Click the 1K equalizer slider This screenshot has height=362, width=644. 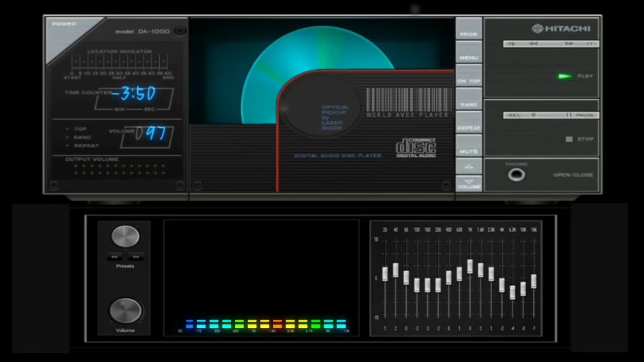(470, 266)
